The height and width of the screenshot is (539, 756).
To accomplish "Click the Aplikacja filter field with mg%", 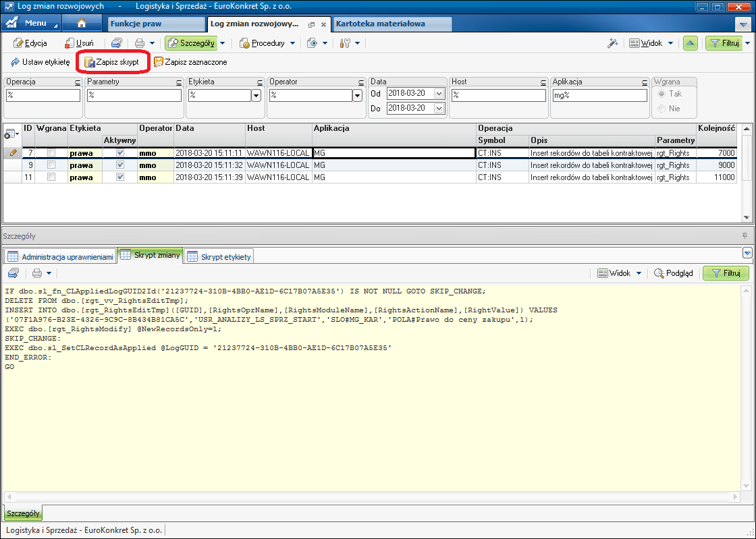I will 600,95.
